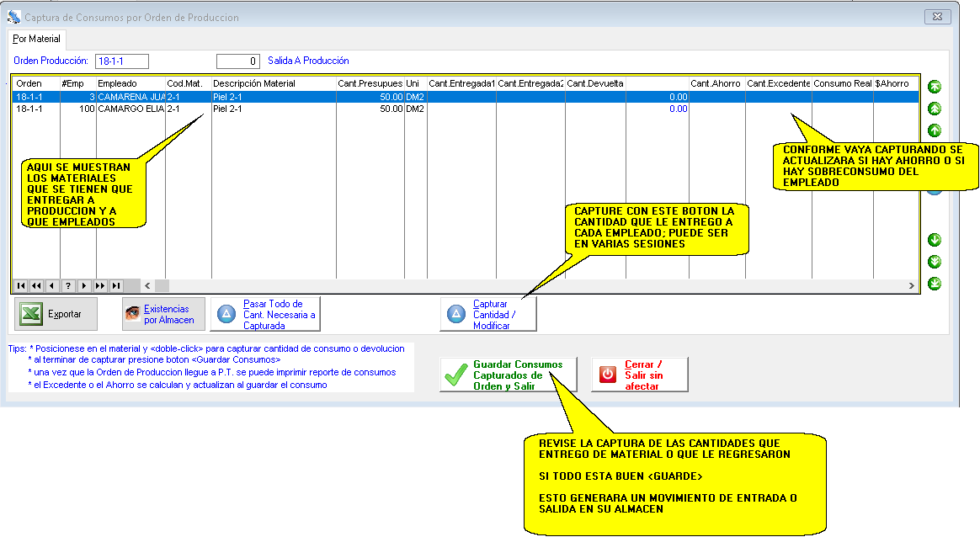Save with Guardar Consumos Capturados button
This screenshot has height=537, width=980.
pos(508,375)
